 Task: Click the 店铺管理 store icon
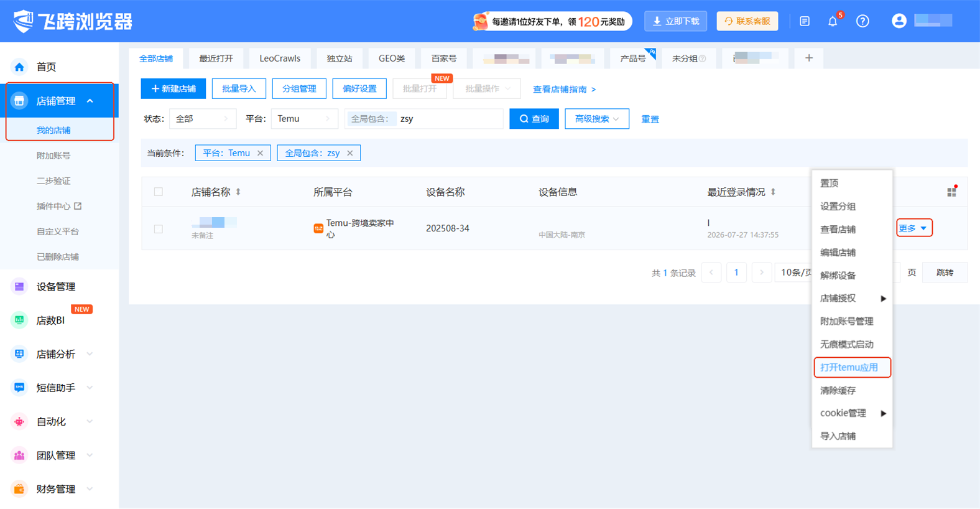tap(19, 101)
